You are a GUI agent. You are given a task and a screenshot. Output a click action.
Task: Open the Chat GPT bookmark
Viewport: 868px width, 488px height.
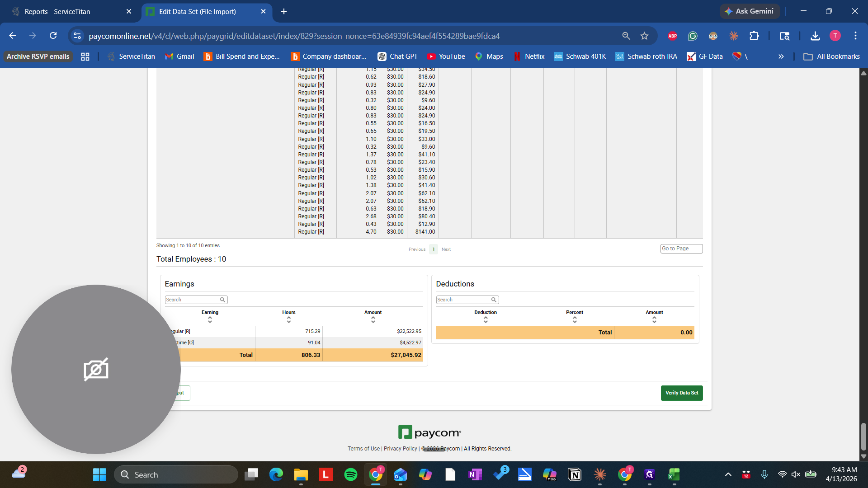397,56
